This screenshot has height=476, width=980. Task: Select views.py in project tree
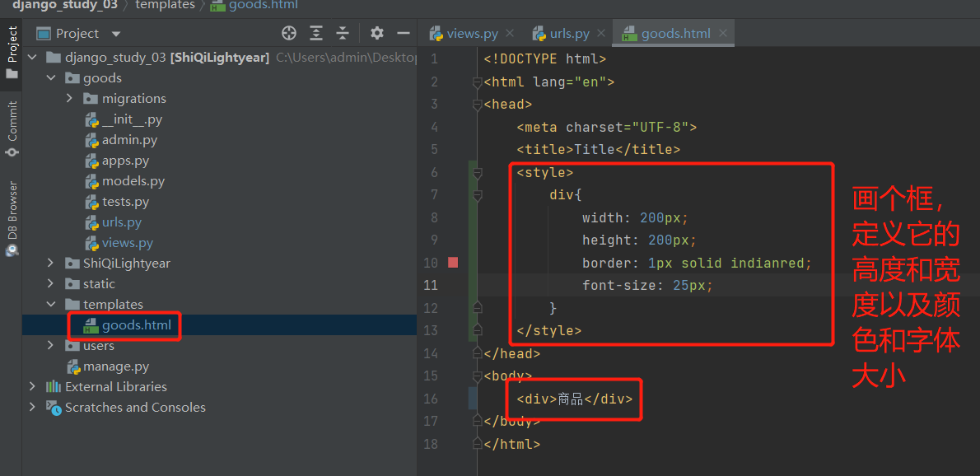point(128,243)
